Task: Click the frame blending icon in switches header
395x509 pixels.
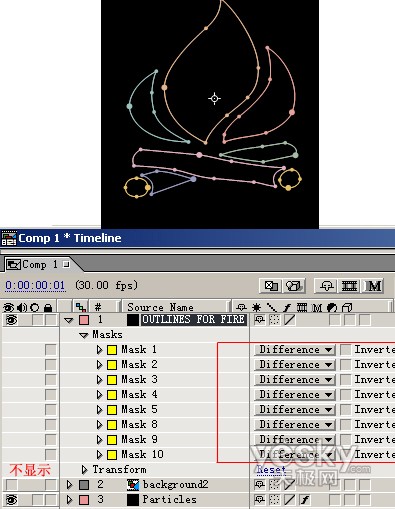Action: coord(302,307)
